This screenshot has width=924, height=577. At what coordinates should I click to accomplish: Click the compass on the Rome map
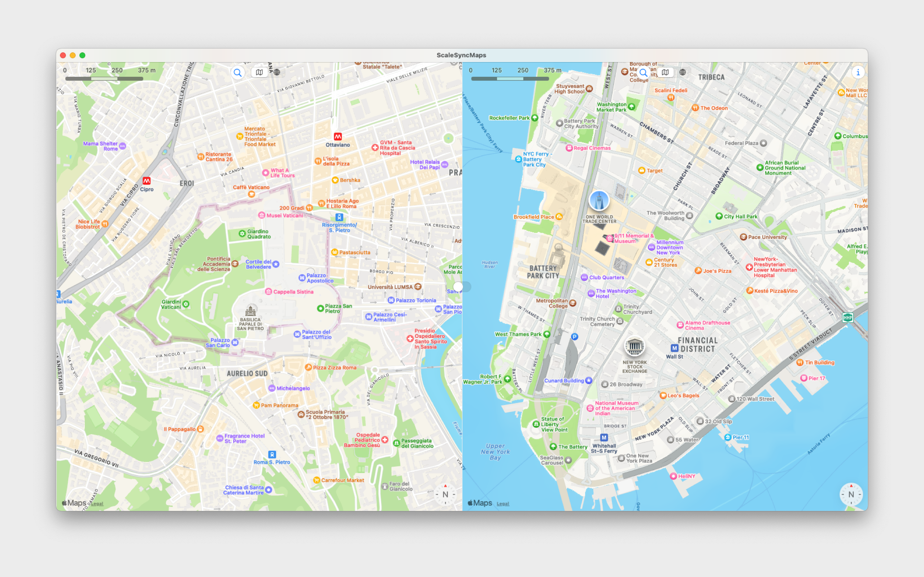[x=445, y=494]
